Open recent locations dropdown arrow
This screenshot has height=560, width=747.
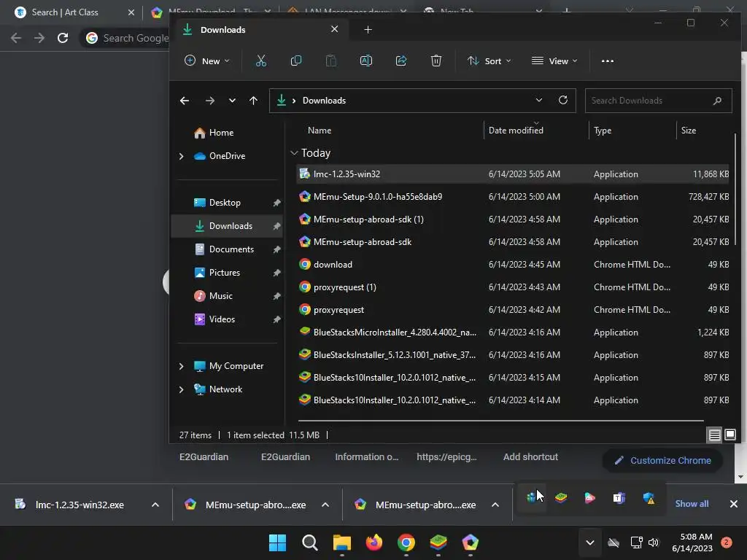[232, 101]
